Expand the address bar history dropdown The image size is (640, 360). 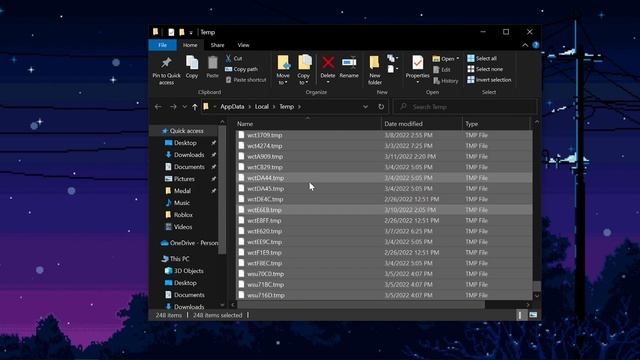(365, 107)
